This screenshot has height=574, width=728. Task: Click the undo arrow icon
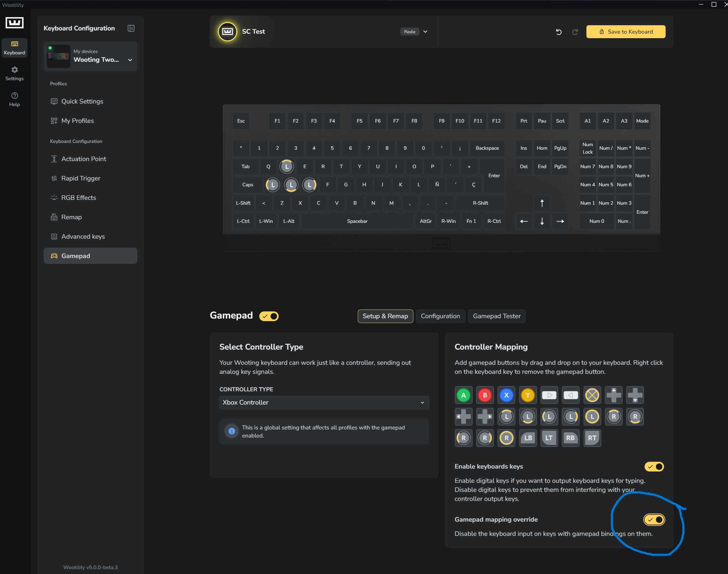[558, 32]
